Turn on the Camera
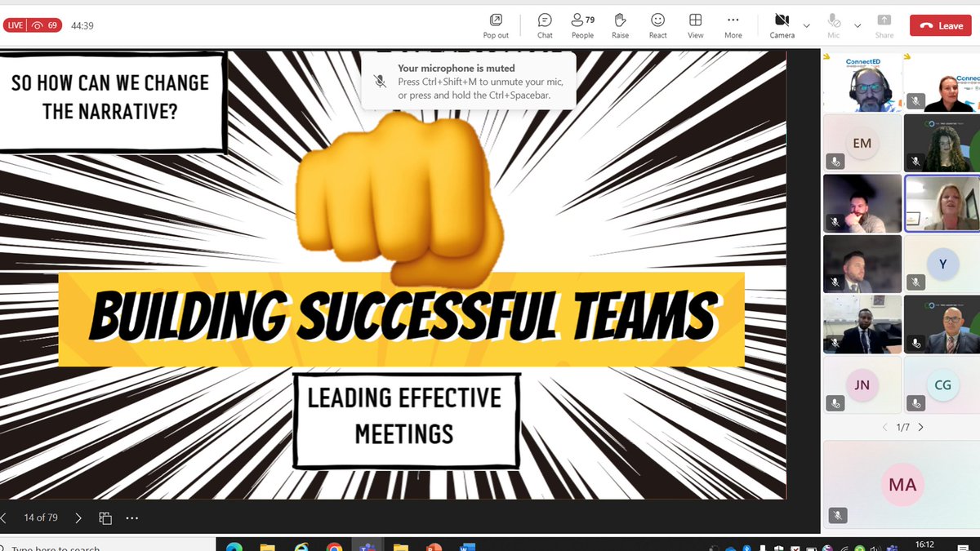980x551 pixels. pos(782,25)
